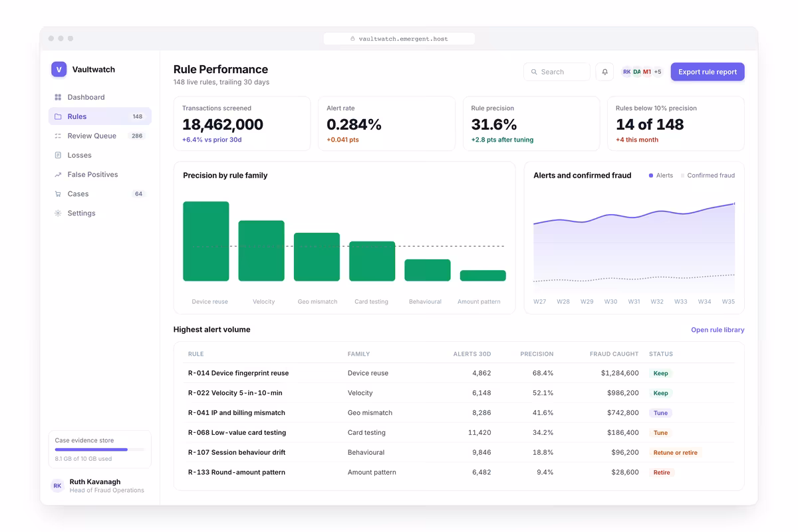Viewport: 798px width, 532px height.
Task: Click the W35 axis label
Action: click(728, 301)
